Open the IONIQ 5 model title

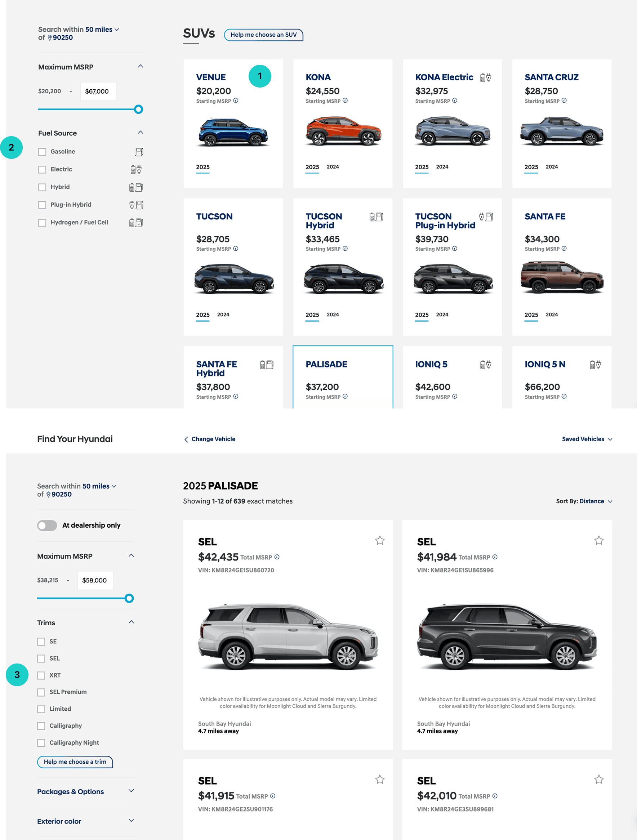pyautogui.click(x=431, y=364)
